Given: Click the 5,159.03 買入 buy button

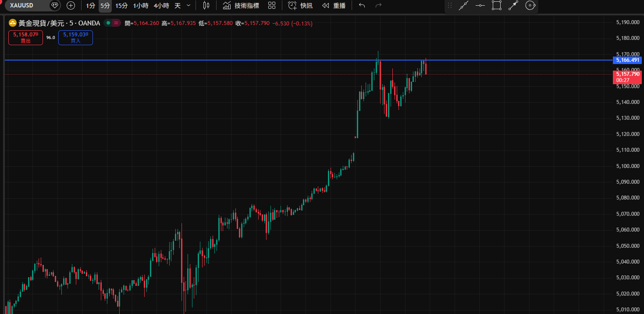Looking at the screenshot, I should pos(75,38).
